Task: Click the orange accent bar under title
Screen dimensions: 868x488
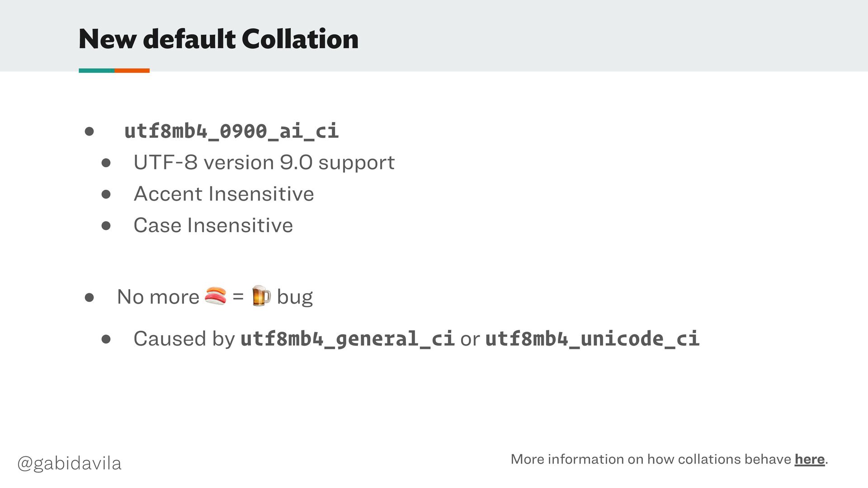Action: 132,70
